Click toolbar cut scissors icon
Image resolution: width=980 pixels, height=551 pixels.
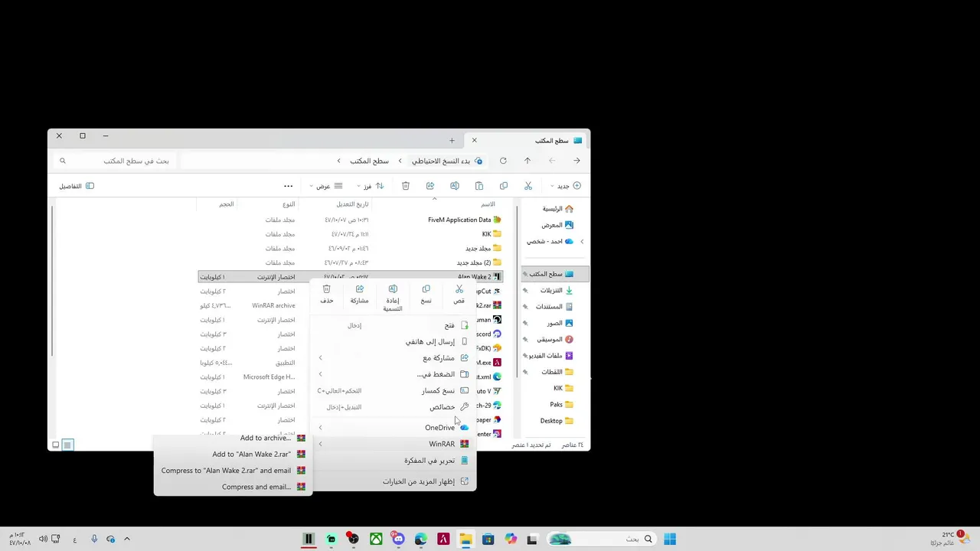pos(528,186)
